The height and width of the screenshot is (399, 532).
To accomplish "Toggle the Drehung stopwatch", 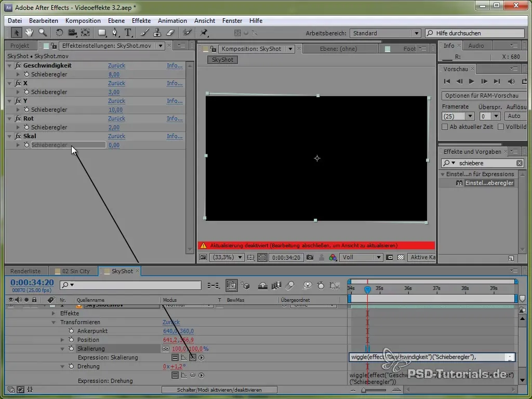I will [71, 366].
